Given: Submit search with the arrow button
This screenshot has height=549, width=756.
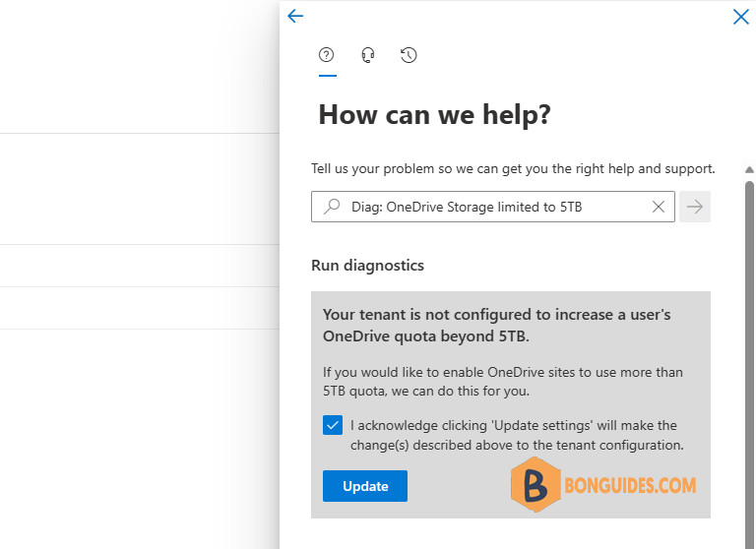Looking at the screenshot, I should 694,207.
